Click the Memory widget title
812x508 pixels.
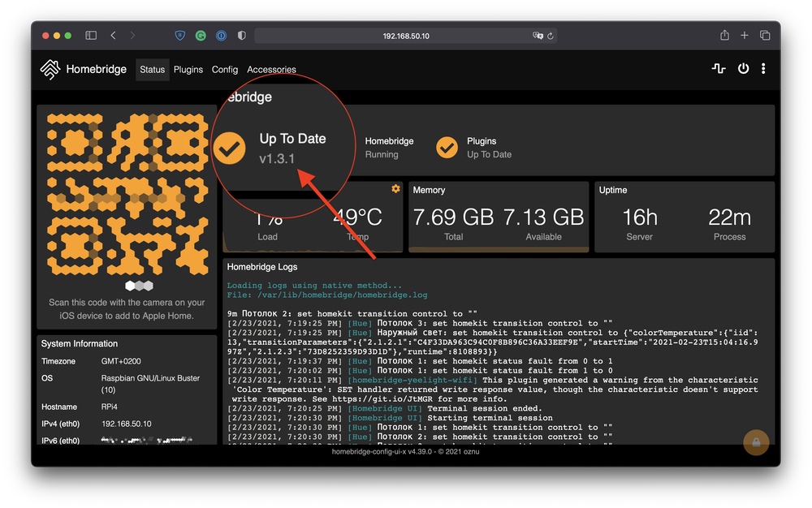pos(429,190)
